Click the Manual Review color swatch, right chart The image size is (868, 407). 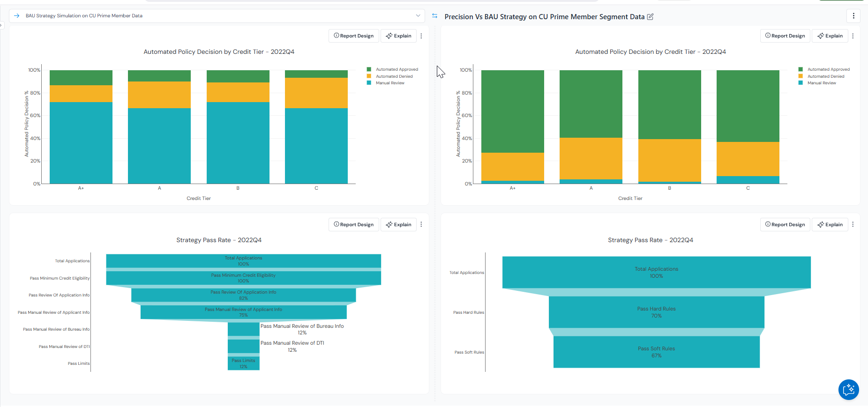(x=801, y=83)
